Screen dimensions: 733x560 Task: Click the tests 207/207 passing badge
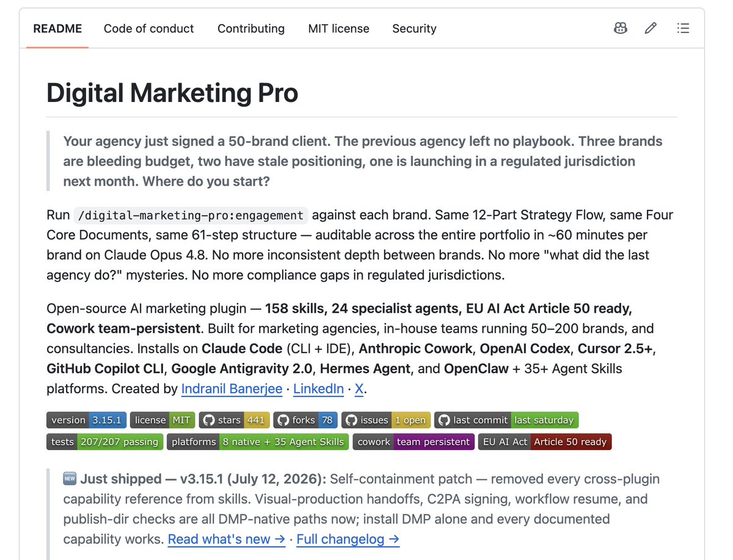[105, 442]
